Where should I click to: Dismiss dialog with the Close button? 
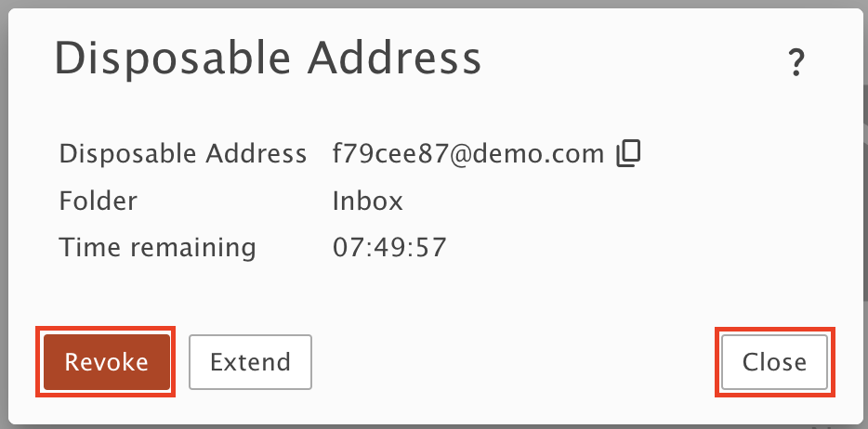(774, 362)
